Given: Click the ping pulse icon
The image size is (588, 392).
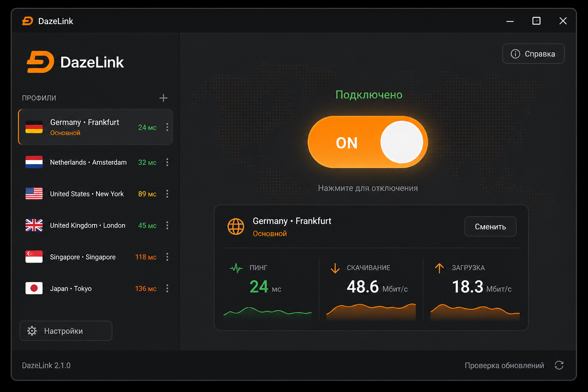Looking at the screenshot, I should 236,268.
